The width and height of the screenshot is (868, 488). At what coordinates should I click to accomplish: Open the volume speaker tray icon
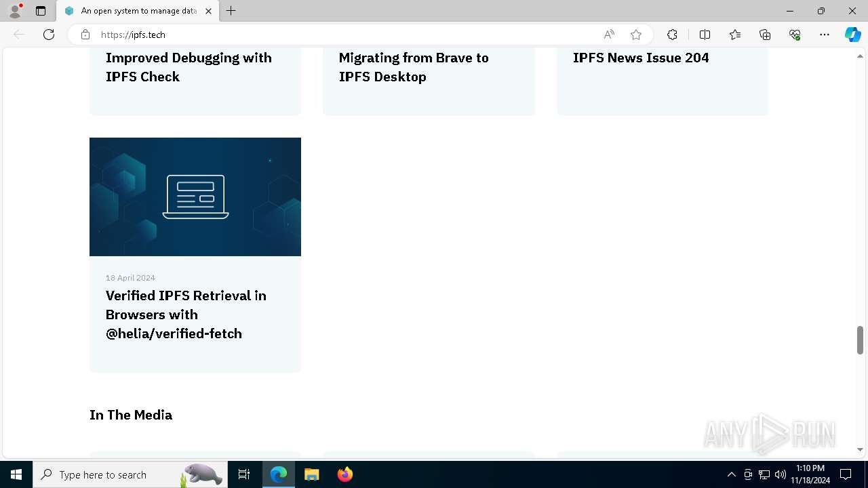coord(781,474)
